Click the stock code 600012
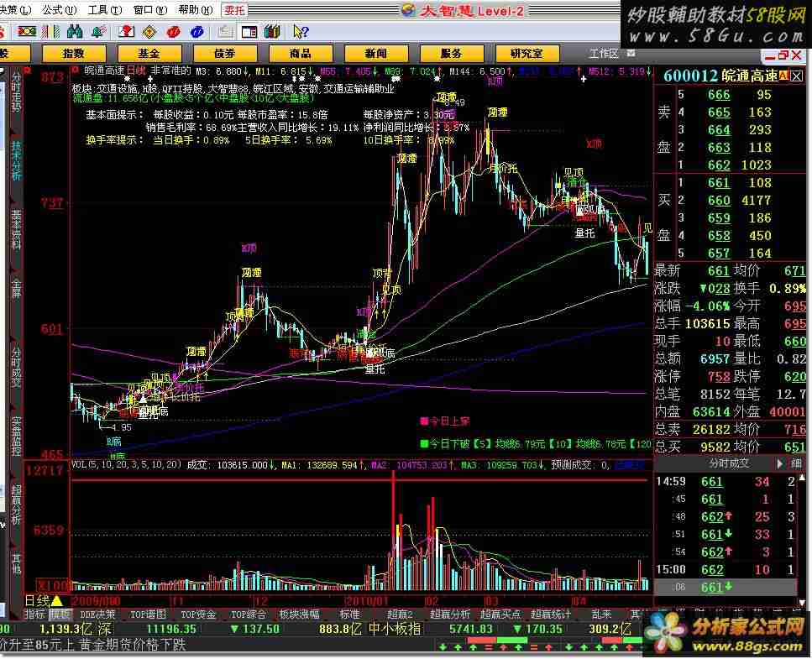 pyautogui.click(x=689, y=76)
